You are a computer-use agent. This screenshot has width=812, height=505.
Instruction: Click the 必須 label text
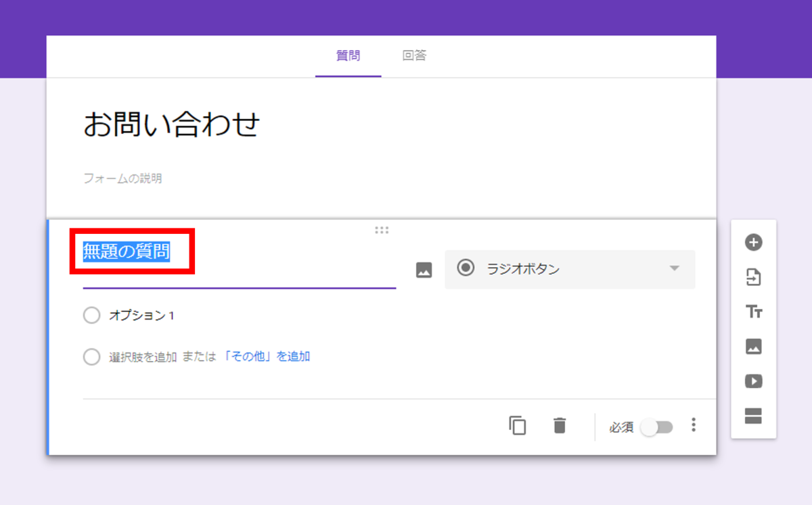click(x=621, y=427)
